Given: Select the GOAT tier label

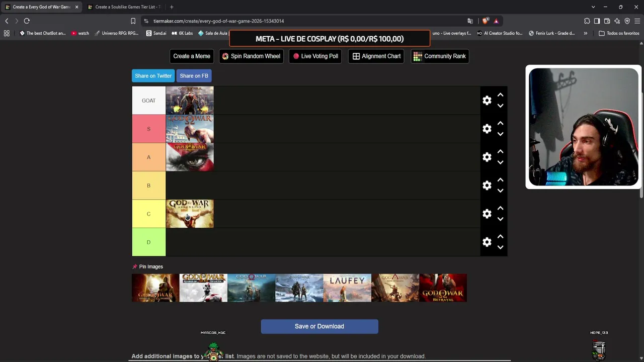Looking at the screenshot, I should [x=148, y=101].
